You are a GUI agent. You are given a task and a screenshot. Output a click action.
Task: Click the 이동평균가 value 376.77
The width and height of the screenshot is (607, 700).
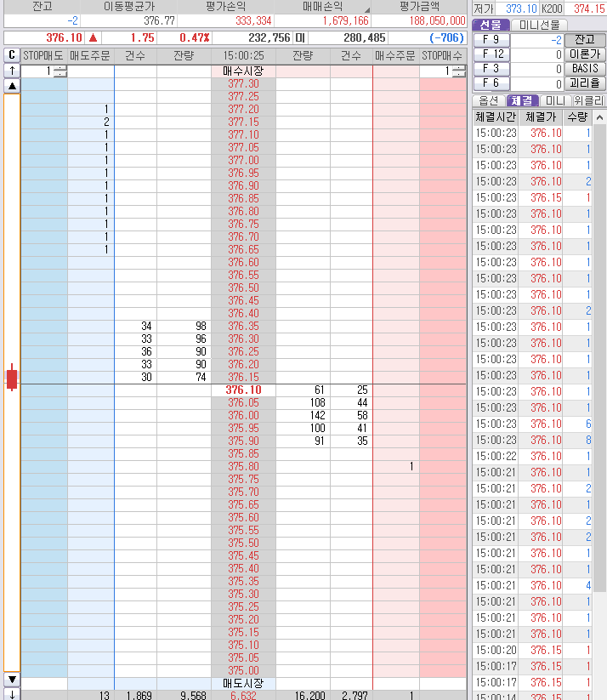coord(159,21)
